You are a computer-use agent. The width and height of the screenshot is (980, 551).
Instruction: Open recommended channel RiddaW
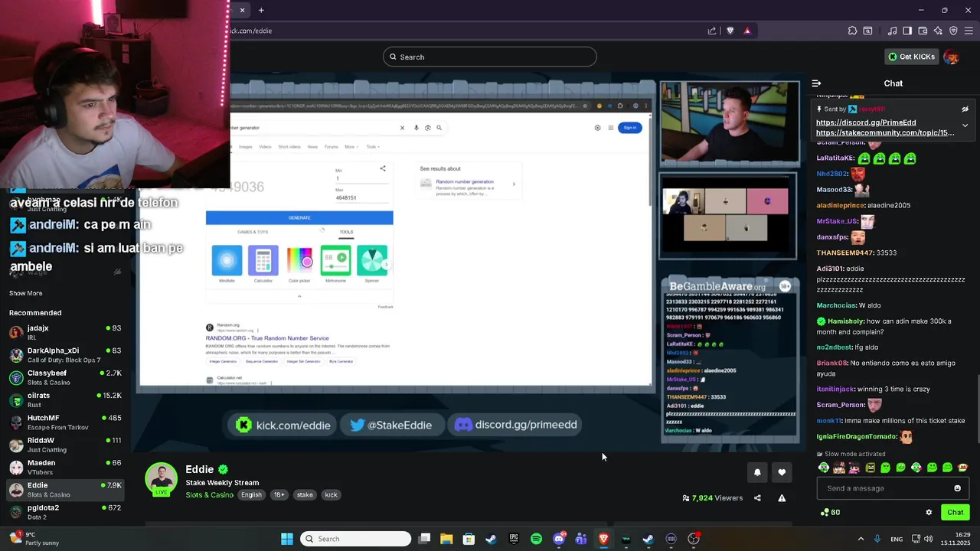pos(65,445)
